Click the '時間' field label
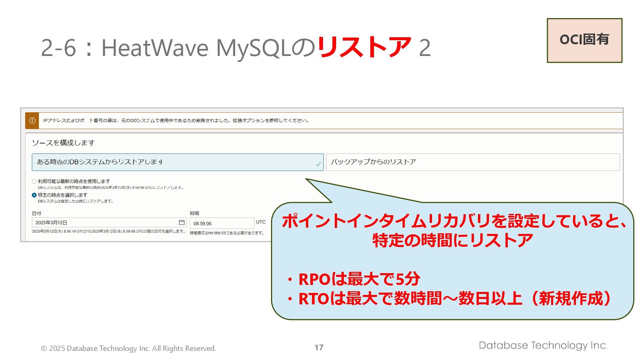This screenshot has height=362, width=644. pyautogui.click(x=195, y=213)
